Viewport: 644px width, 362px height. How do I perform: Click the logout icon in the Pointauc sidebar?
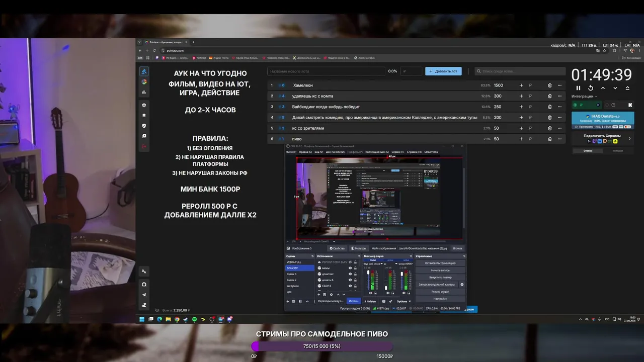coord(144,146)
